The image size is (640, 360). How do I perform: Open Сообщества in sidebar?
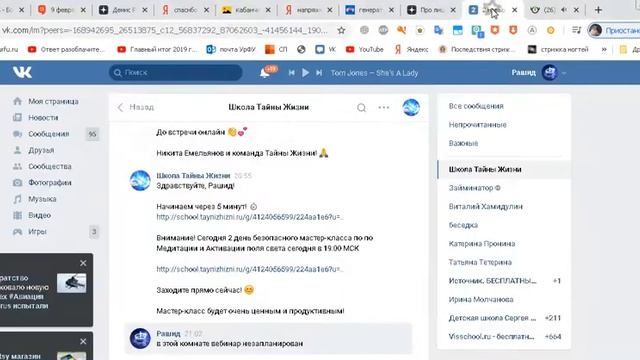pyautogui.click(x=49, y=167)
